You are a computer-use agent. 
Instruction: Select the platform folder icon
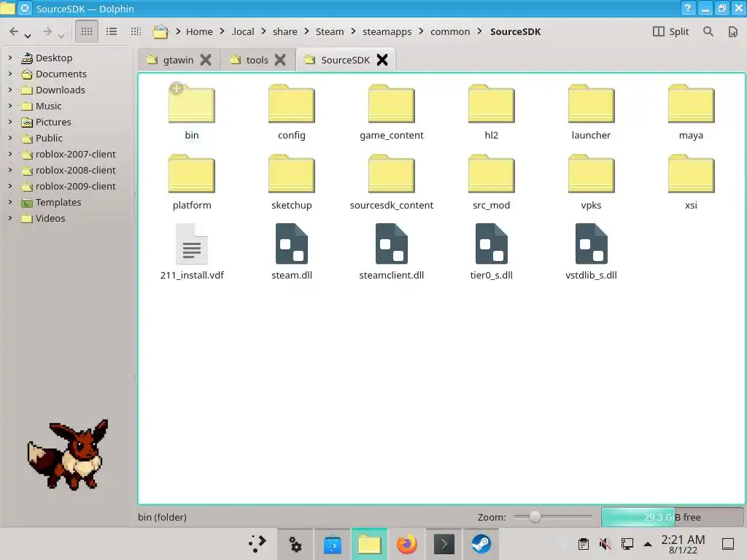point(192,174)
